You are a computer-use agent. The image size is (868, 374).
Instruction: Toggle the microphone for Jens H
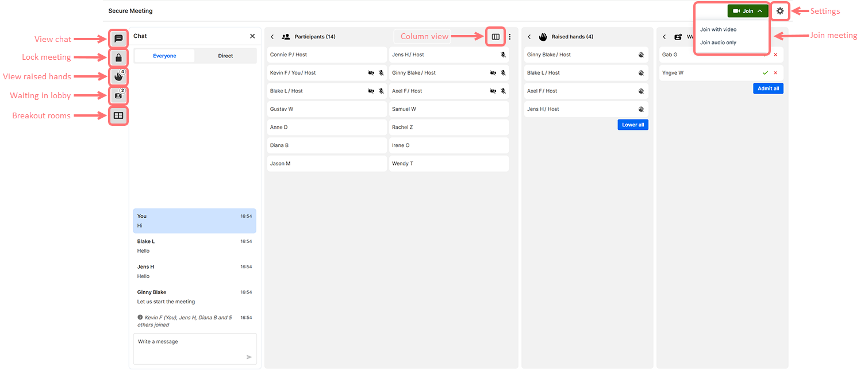(x=503, y=55)
